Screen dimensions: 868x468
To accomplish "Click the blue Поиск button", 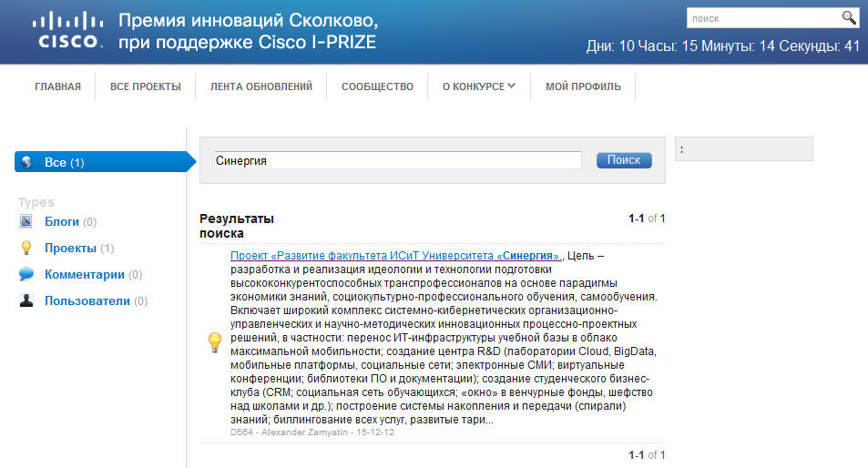I will click(x=624, y=160).
